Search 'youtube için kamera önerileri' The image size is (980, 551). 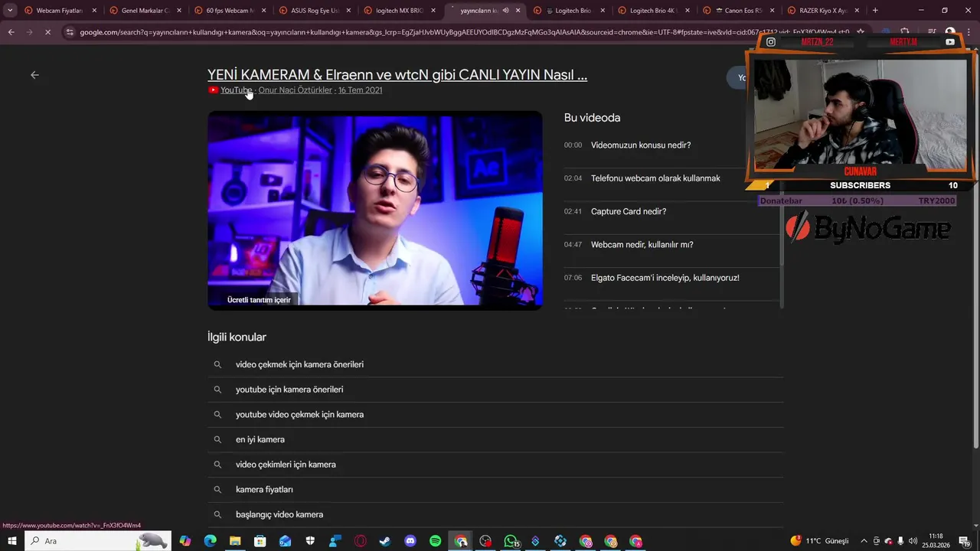pyautogui.click(x=289, y=390)
